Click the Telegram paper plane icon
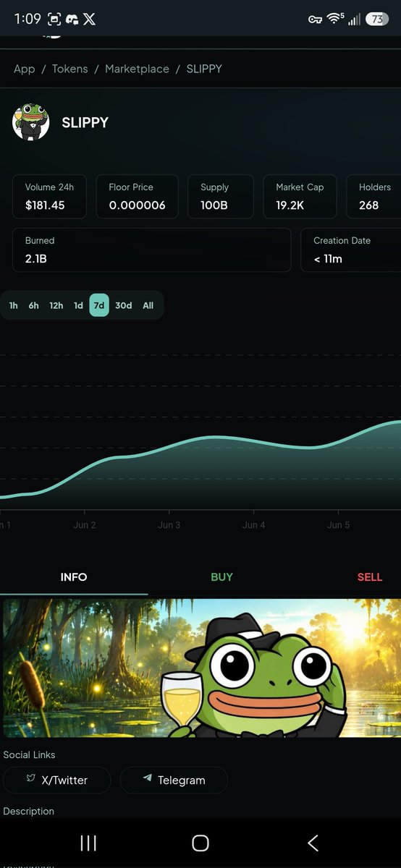 [x=148, y=778]
